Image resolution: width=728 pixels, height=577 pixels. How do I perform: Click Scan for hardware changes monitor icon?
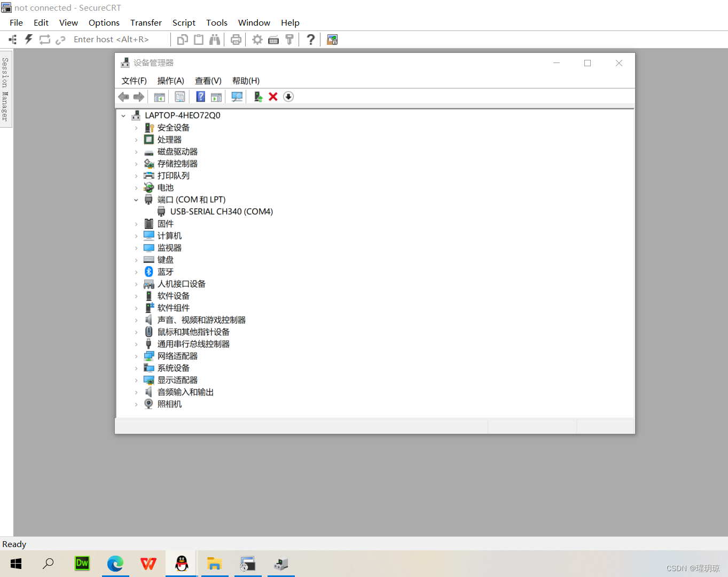[x=237, y=97]
